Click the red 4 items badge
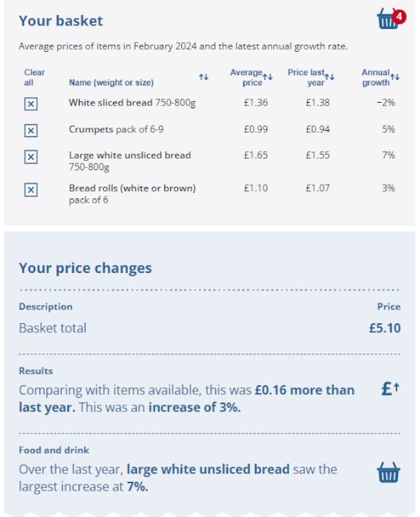The width and height of the screenshot is (420, 517). (x=396, y=14)
